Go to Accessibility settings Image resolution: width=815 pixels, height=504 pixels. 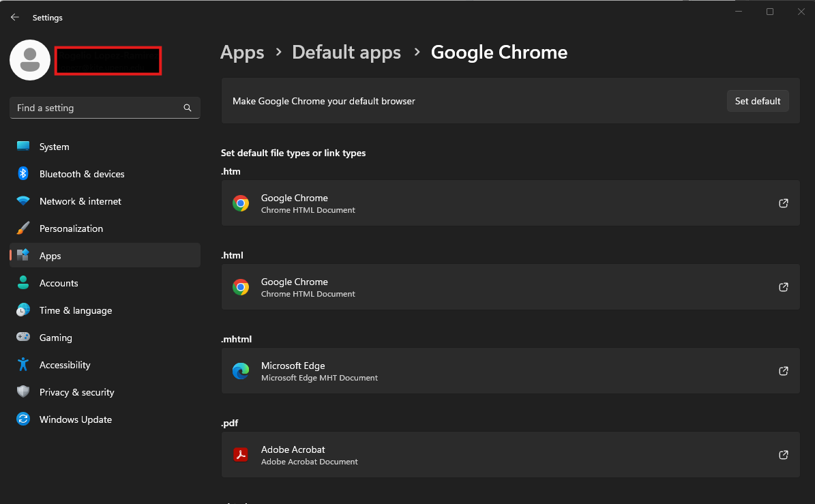pos(105,365)
